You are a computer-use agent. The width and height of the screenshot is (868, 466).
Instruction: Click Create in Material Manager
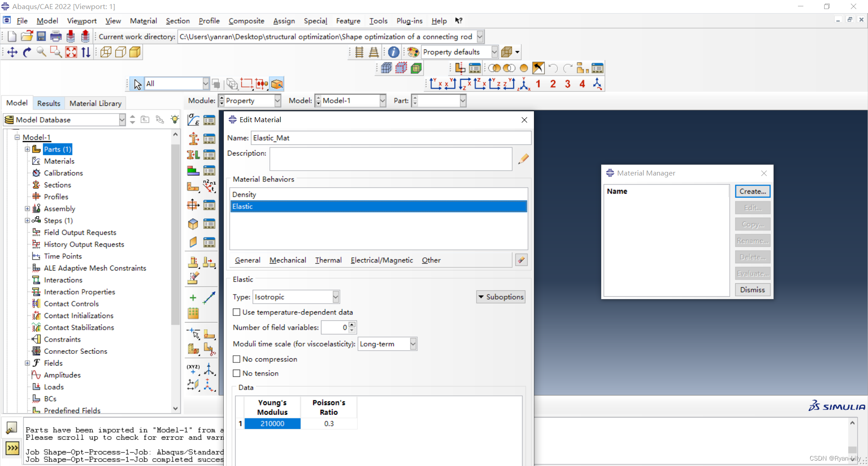click(753, 191)
